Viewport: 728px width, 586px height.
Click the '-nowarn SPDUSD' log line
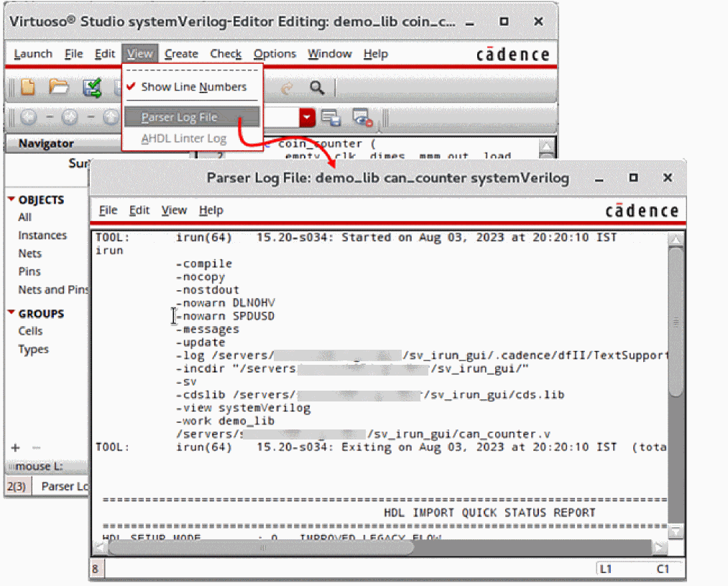[x=225, y=316]
